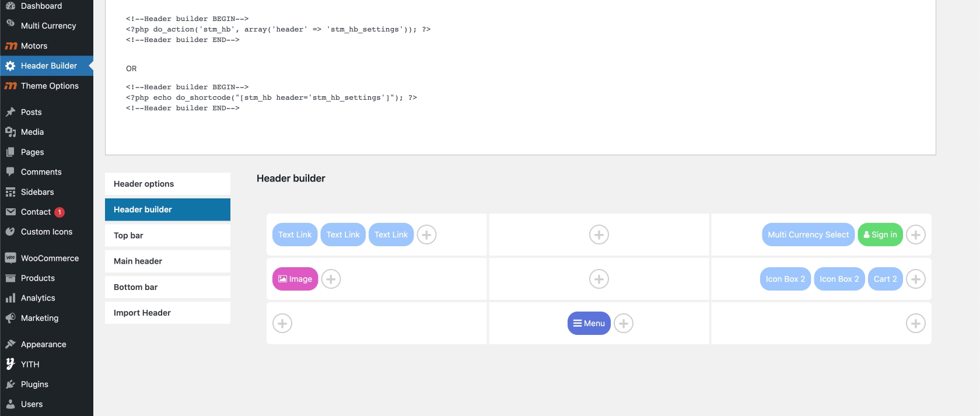
Task: Click the blue Menu element
Action: coord(589,323)
